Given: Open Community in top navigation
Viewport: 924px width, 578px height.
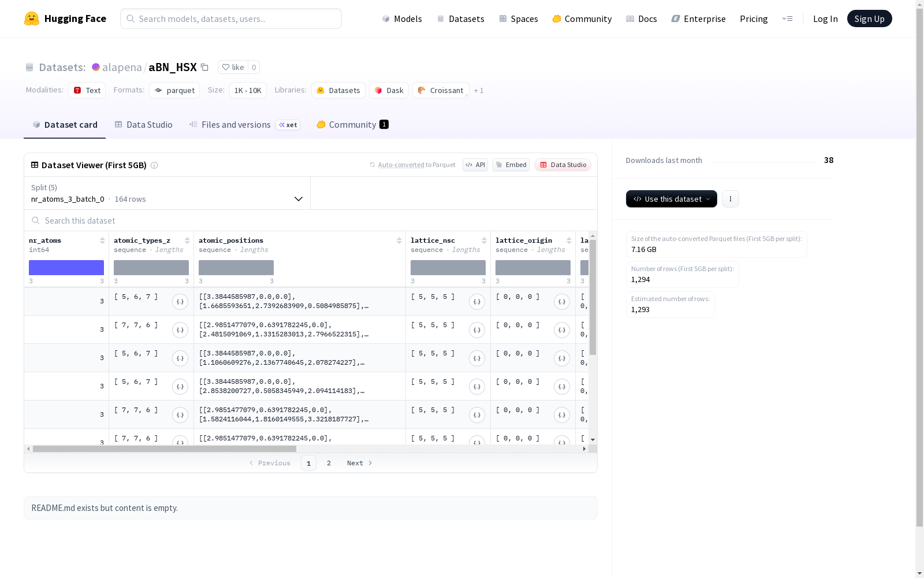Looking at the screenshot, I should (x=582, y=18).
